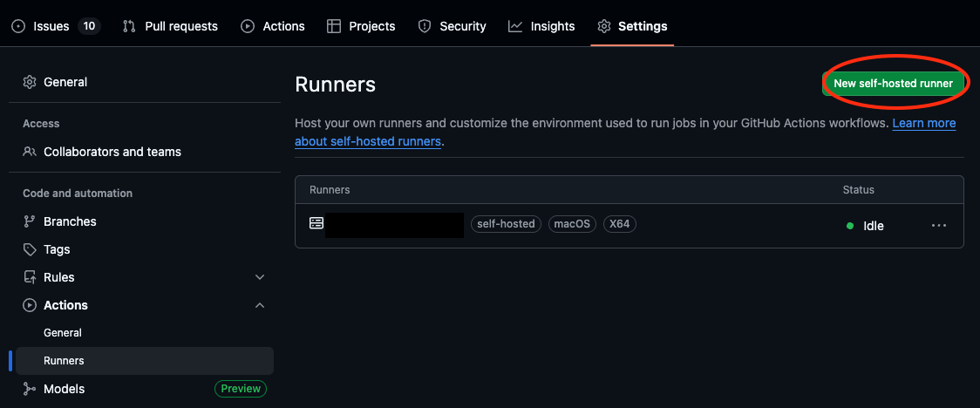This screenshot has width=980, height=408.
Task: Click the Projects table icon
Action: [334, 26]
